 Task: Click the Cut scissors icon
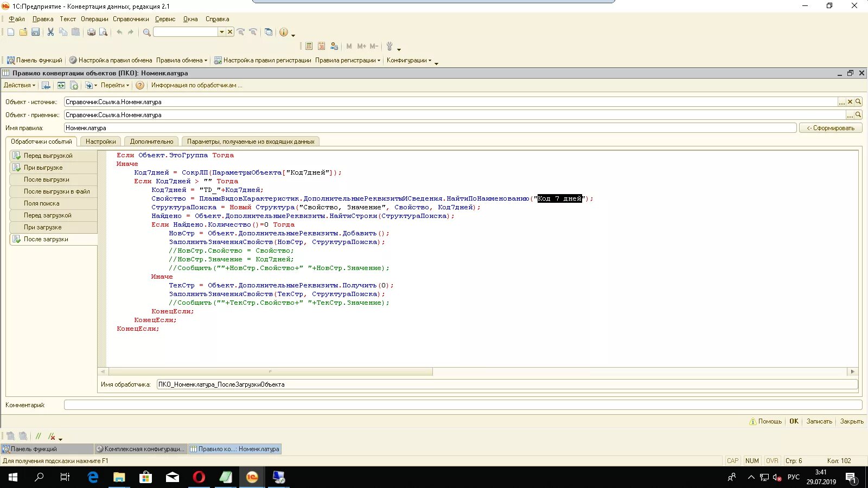pyautogui.click(x=50, y=33)
